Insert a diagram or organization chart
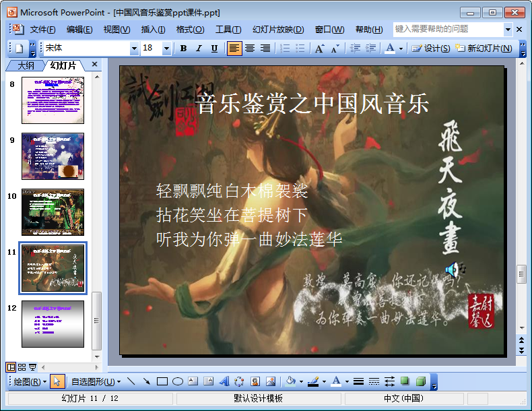The width and height of the screenshot is (532, 411). click(240, 382)
